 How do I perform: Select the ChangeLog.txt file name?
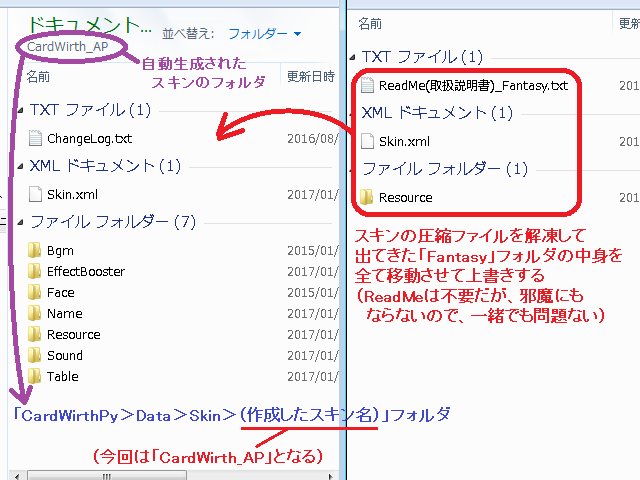pyautogui.click(x=89, y=139)
